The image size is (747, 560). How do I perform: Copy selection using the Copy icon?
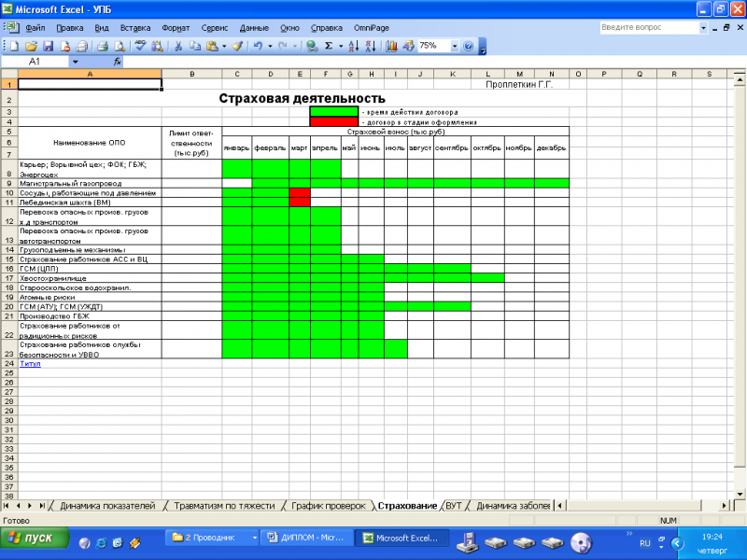[x=195, y=46]
